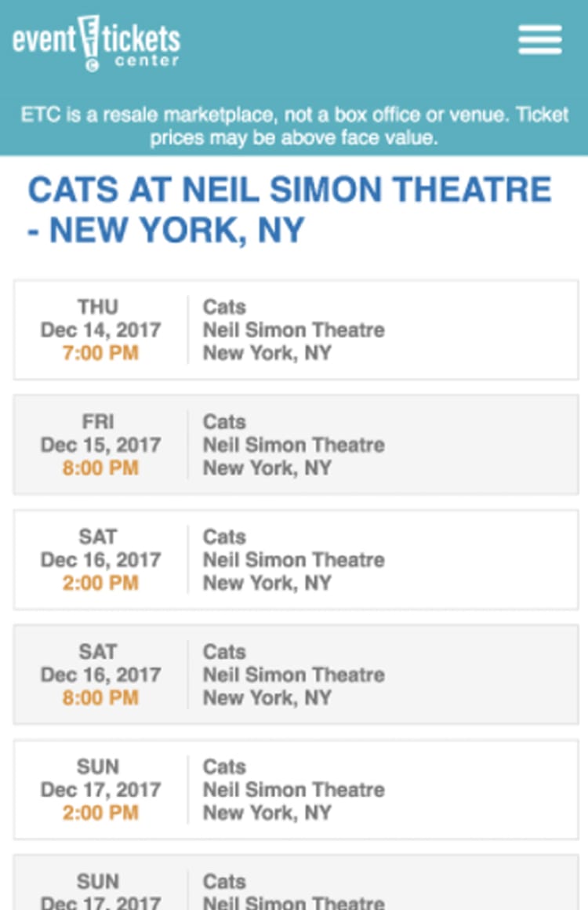Choose the Sunday Dec 17 2:00 PM show
The image size is (588, 910).
(x=296, y=790)
